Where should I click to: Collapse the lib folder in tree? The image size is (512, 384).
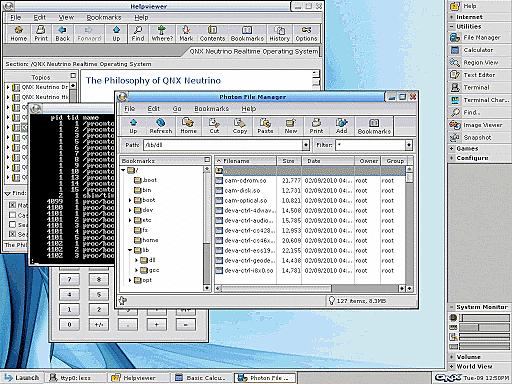130,250
